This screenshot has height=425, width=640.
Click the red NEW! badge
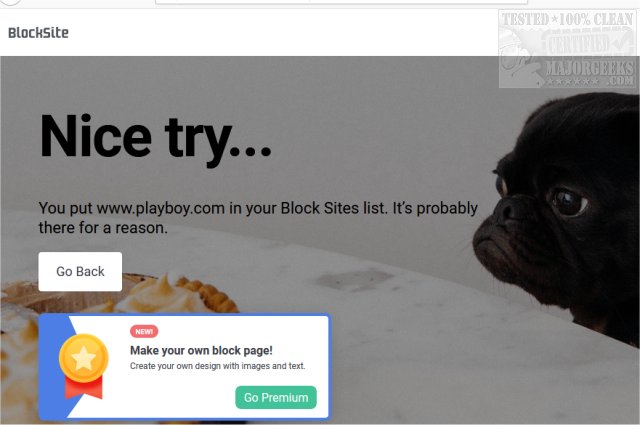[x=144, y=332]
